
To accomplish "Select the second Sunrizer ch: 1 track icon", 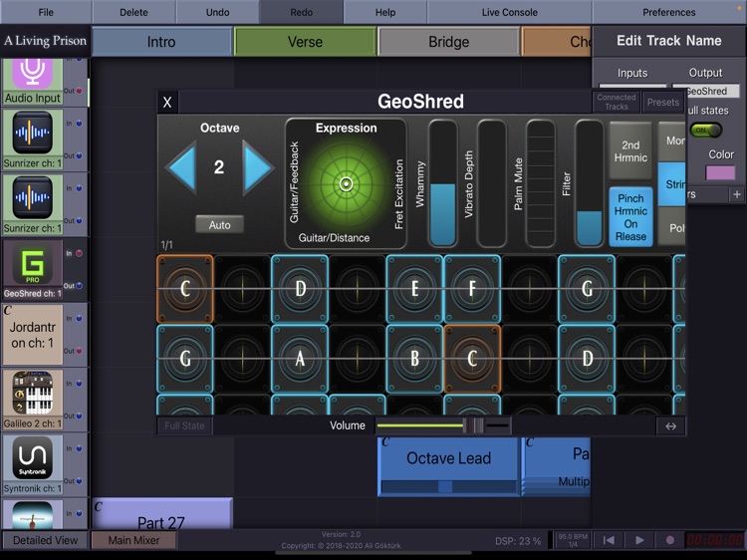I will click(x=33, y=197).
